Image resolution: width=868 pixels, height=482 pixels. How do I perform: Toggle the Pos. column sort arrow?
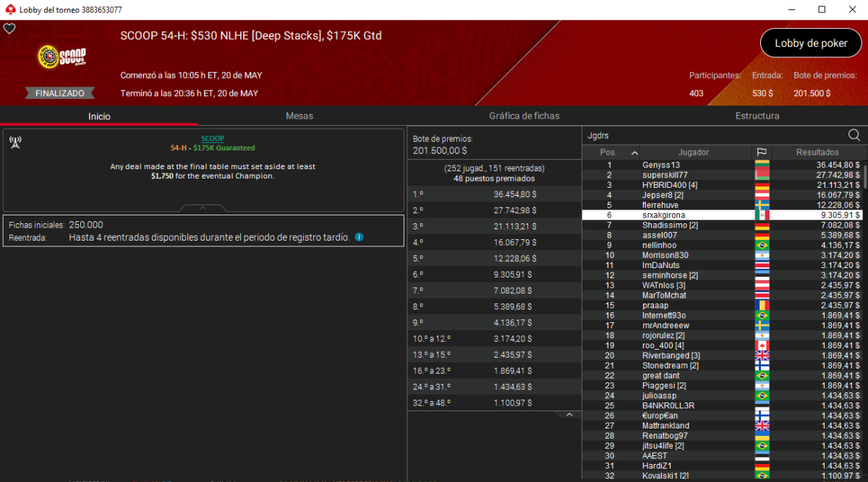click(635, 152)
